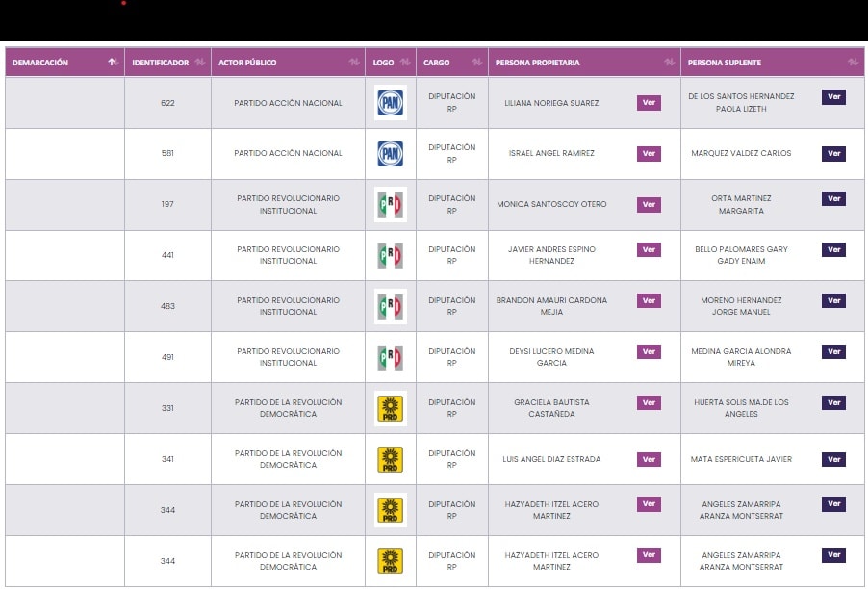View details for Liliana Noriega Suarez
The width and height of the screenshot is (868, 589).
coord(649,103)
